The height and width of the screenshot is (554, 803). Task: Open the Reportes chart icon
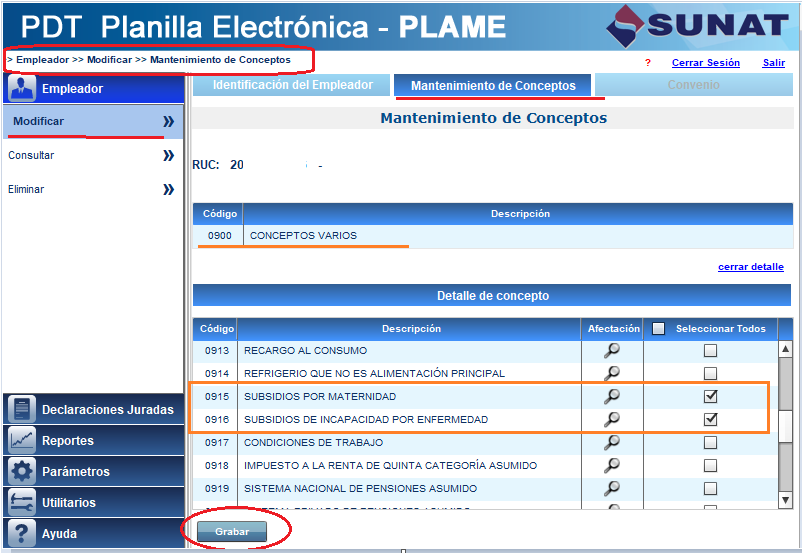tap(22, 441)
